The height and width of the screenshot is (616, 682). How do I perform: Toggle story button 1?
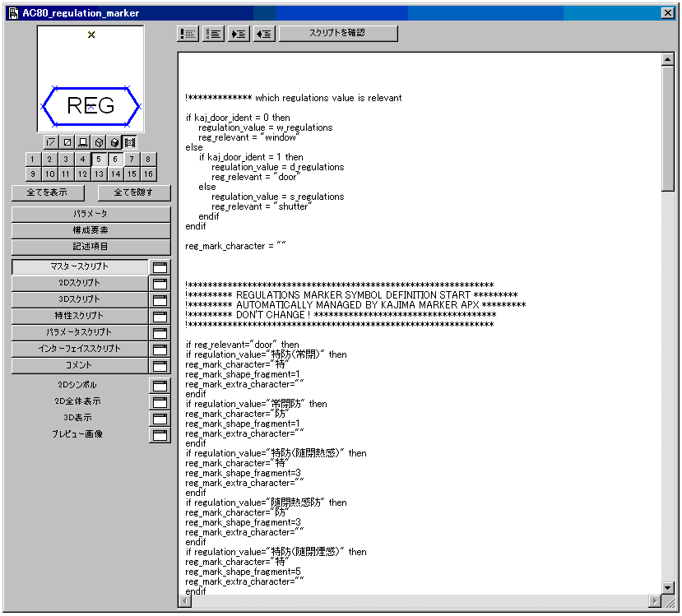[32, 160]
